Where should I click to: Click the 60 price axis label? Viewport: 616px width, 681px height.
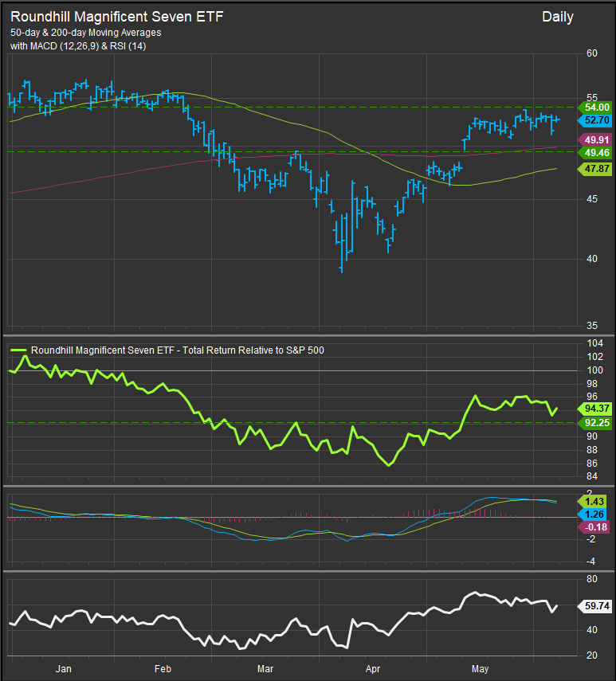tap(591, 53)
